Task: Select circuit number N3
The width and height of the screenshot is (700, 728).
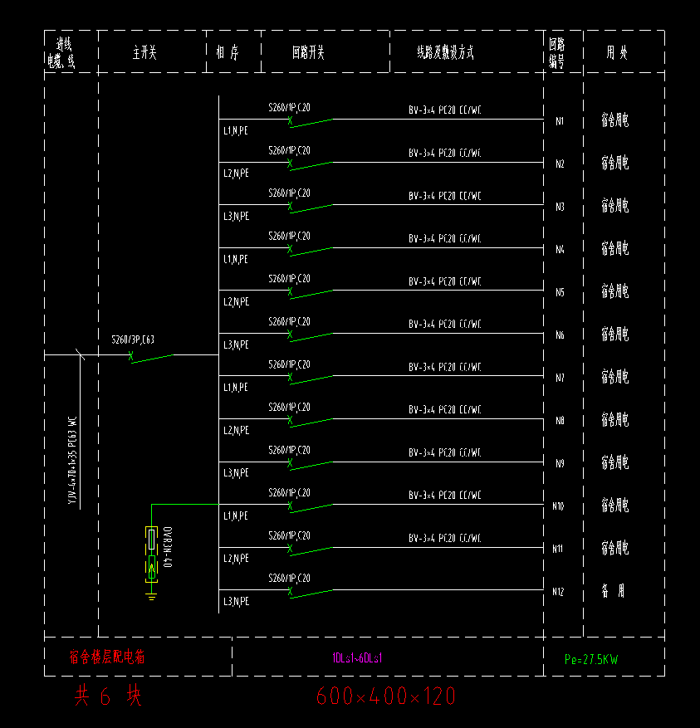Action: 560,207
